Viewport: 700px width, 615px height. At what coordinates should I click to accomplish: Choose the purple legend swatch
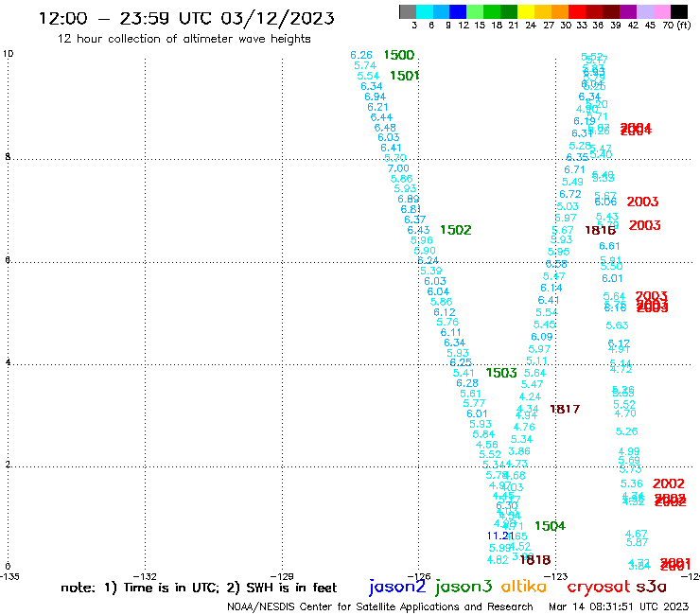pos(628,11)
